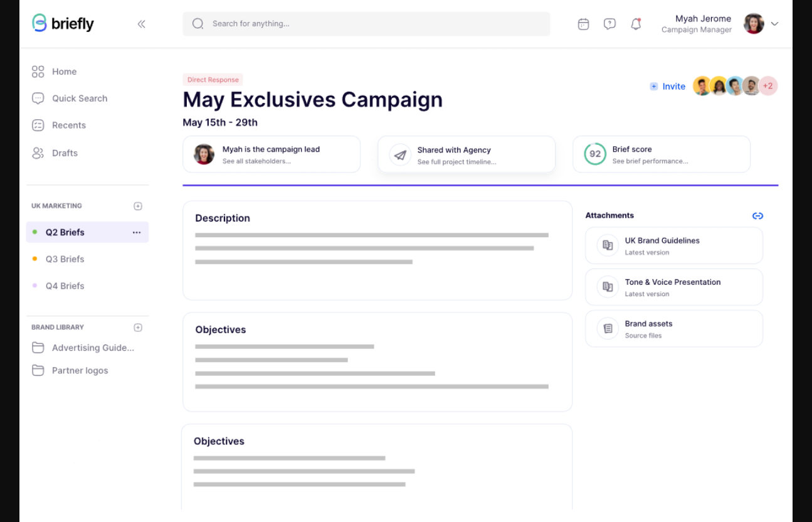
Task: Select Q3 Briefs in sidebar
Action: [x=65, y=259]
